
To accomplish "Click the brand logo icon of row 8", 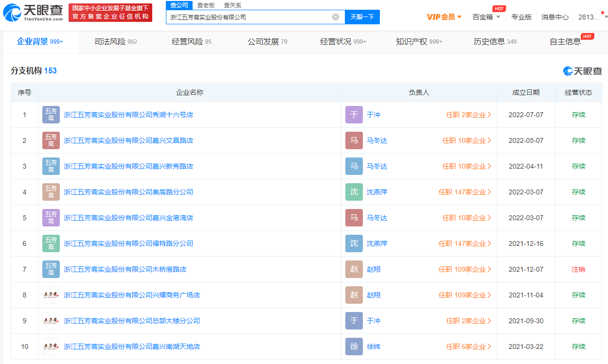I will coord(51,295).
